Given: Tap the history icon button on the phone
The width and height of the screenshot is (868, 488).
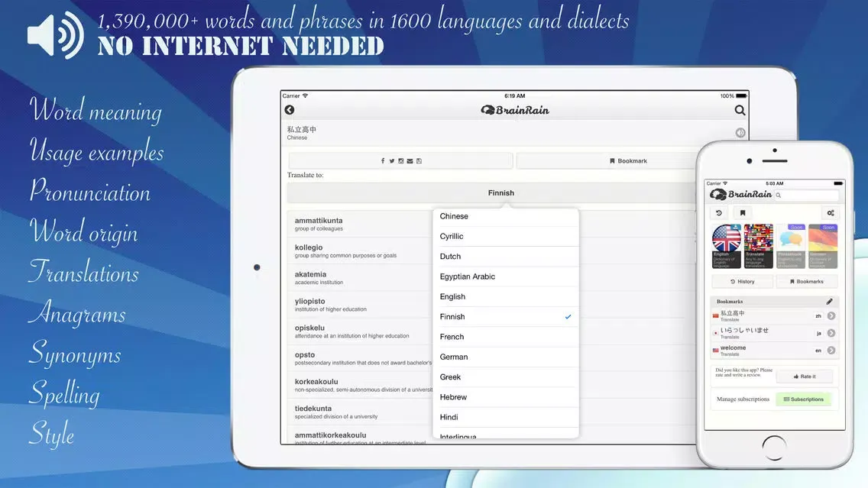Looking at the screenshot, I should [x=719, y=213].
